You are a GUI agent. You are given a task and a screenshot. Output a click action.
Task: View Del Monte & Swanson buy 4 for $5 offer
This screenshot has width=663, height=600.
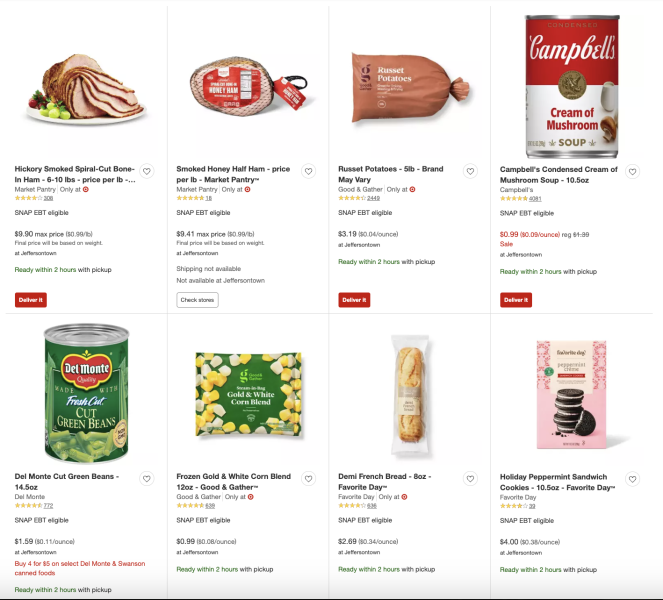80,568
